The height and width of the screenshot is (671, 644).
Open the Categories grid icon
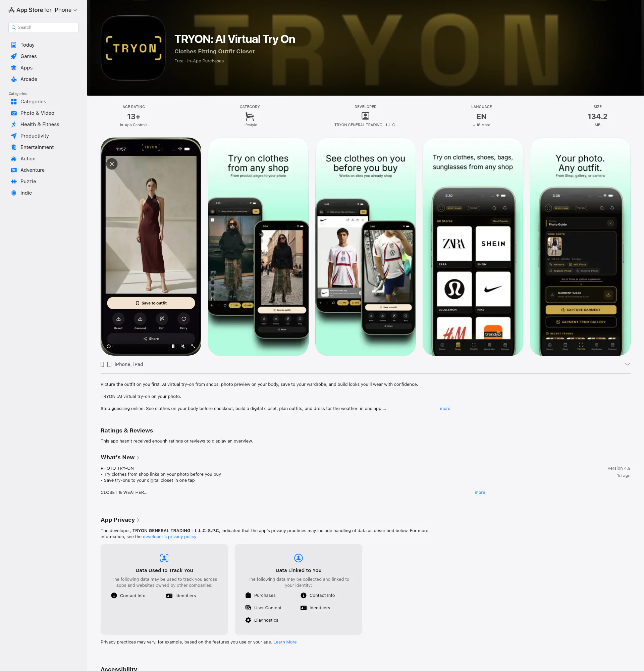click(14, 102)
